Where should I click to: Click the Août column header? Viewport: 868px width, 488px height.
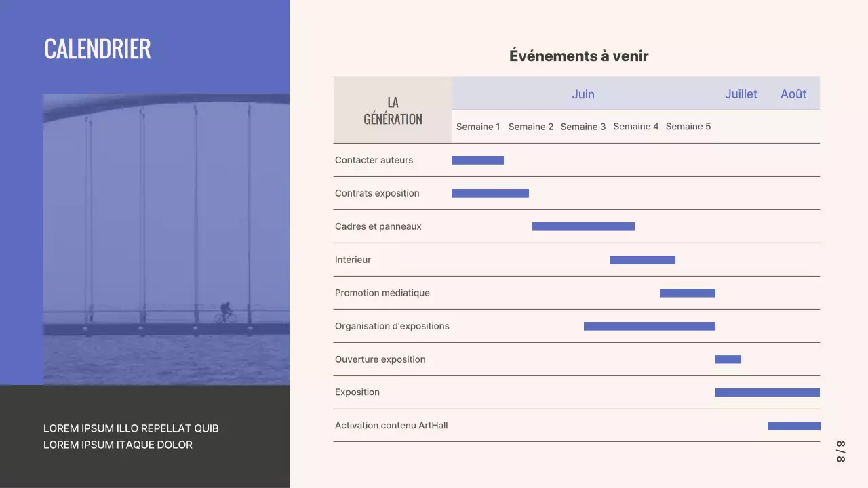click(x=793, y=94)
